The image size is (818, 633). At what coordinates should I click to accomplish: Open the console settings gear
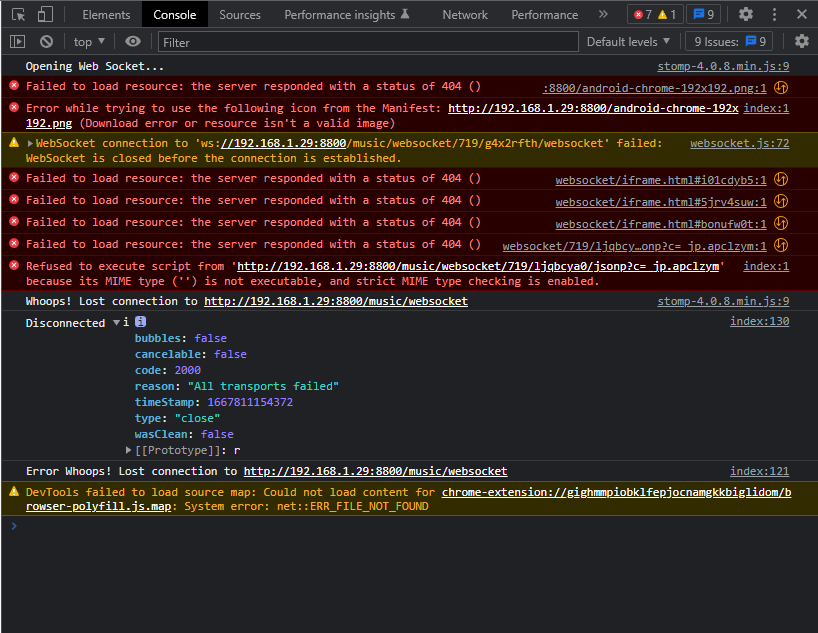pos(802,41)
